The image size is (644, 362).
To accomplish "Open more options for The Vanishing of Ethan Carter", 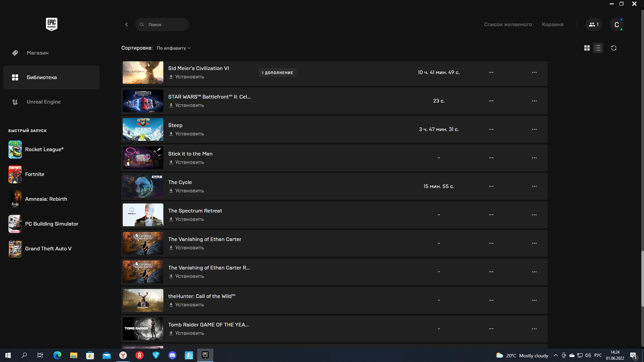I will 534,243.
